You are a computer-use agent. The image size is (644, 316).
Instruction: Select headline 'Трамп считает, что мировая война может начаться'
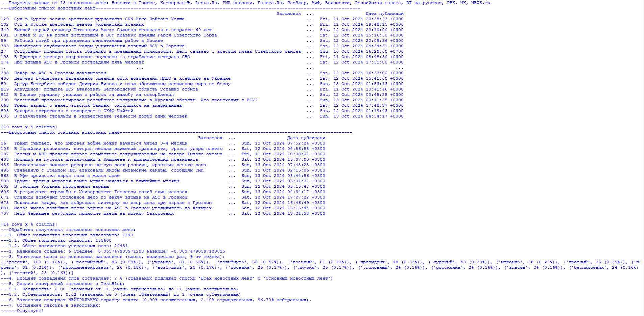[100, 143]
